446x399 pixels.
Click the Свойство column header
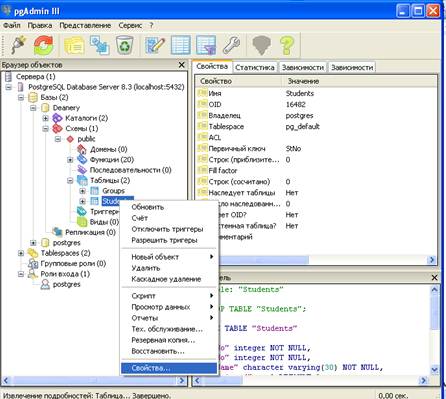click(239, 81)
